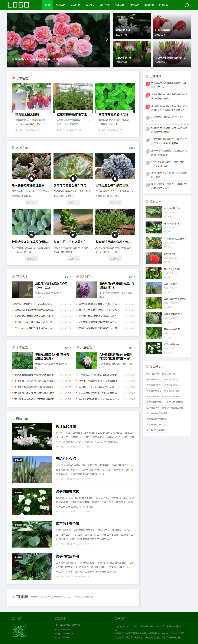Open sidebar 天轮柱的介绍 entry

tap(171, 284)
